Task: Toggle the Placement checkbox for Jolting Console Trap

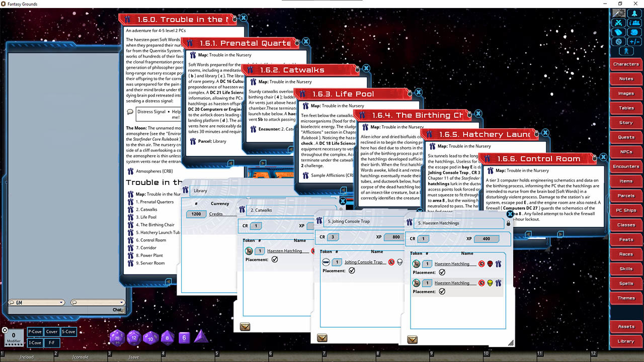Action: [x=352, y=270]
